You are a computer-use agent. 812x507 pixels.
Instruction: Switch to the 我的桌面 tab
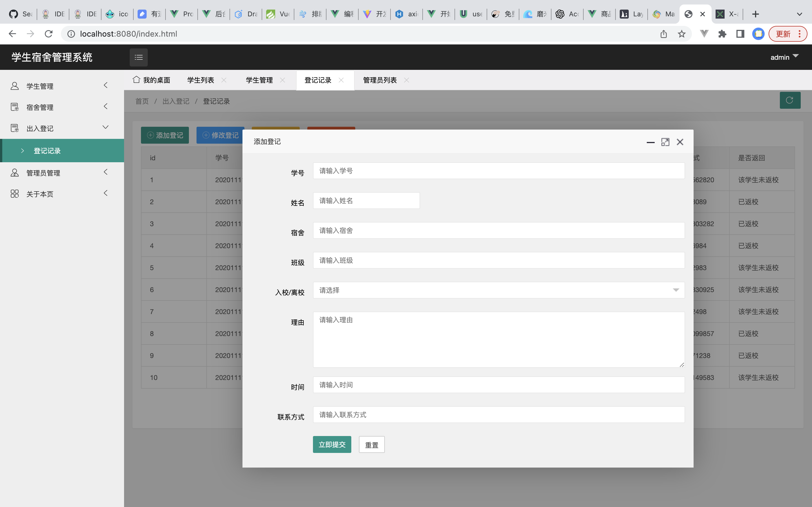(152, 80)
